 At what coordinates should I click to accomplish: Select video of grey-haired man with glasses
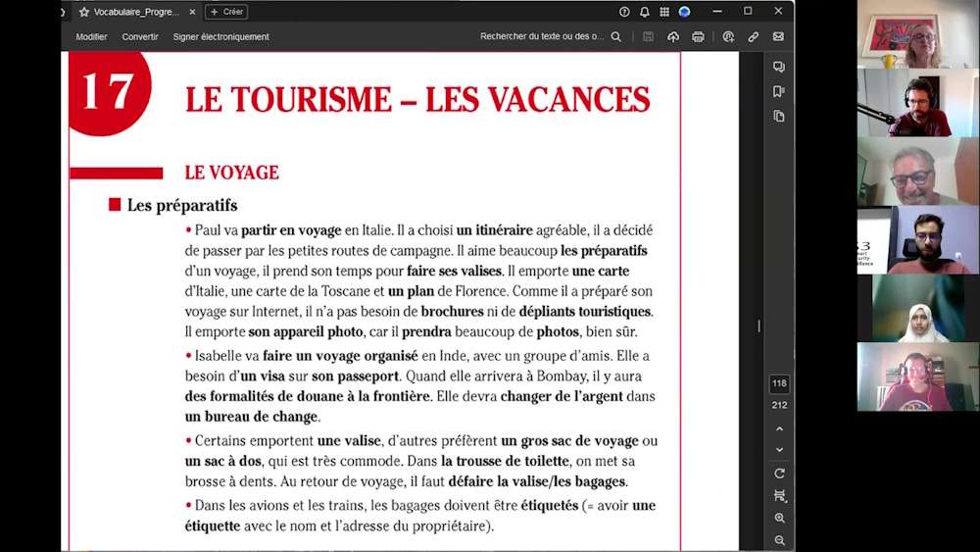(x=918, y=172)
